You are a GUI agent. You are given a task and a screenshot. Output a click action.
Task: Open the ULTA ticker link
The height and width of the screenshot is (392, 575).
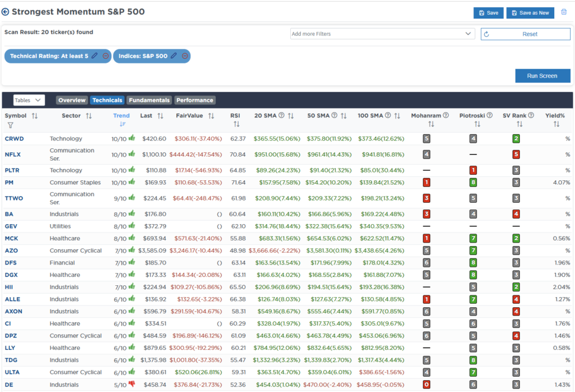(12, 372)
